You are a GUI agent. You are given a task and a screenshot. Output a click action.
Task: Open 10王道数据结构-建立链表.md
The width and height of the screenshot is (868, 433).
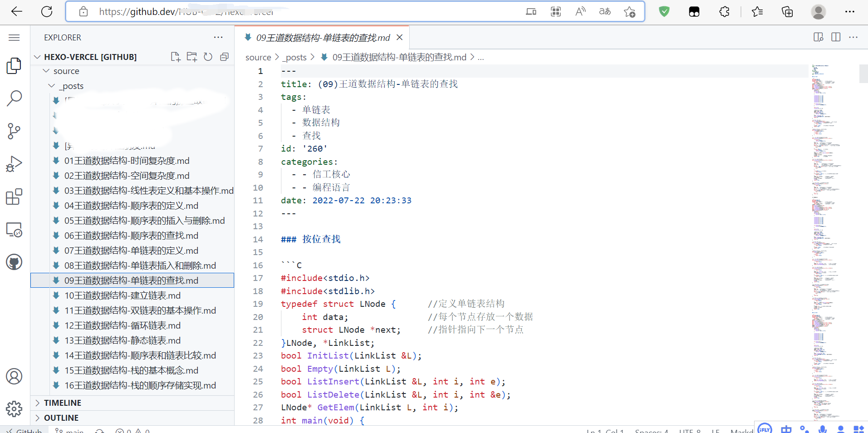[123, 295]
